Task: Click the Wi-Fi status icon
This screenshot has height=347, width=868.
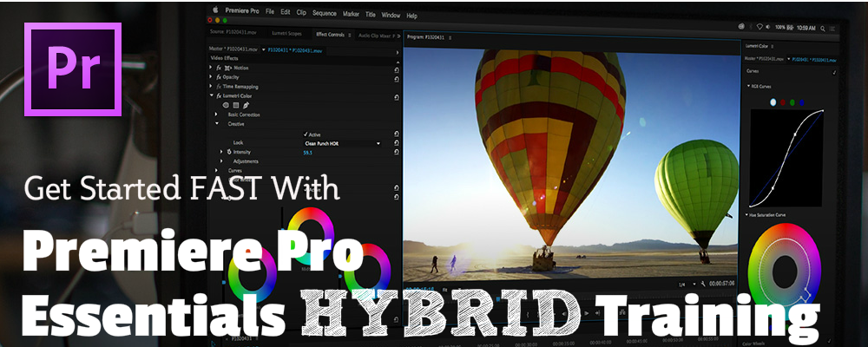Action: tap(760, 27)
